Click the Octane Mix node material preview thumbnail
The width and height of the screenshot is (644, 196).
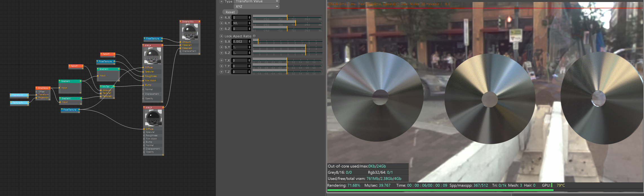[190, 31]
